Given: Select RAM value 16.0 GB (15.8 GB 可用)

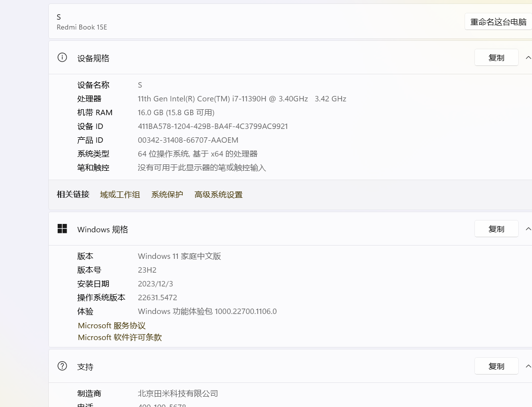Looking at the screenshot, I should (176, 113).
